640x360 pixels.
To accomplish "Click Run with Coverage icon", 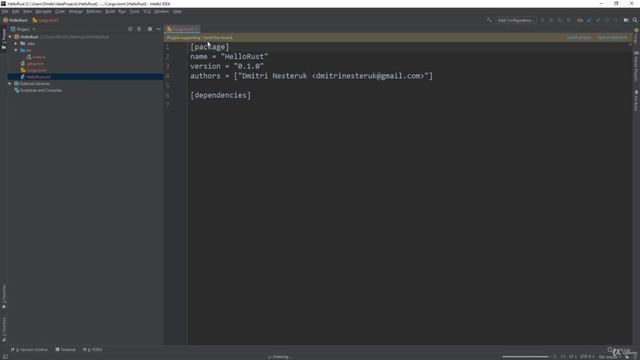I will click(560, 20).
